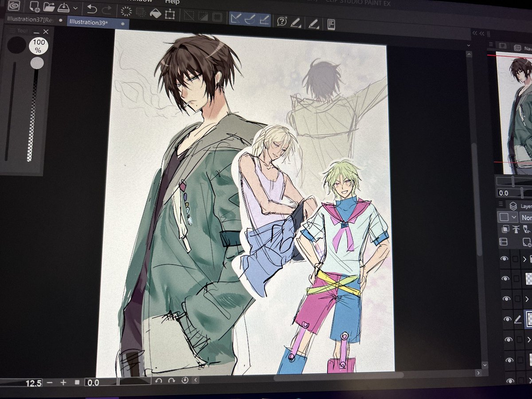Click the Fill bucket icon in the command bar
This screenshot has height=399, width=532.
click(156, 14)
